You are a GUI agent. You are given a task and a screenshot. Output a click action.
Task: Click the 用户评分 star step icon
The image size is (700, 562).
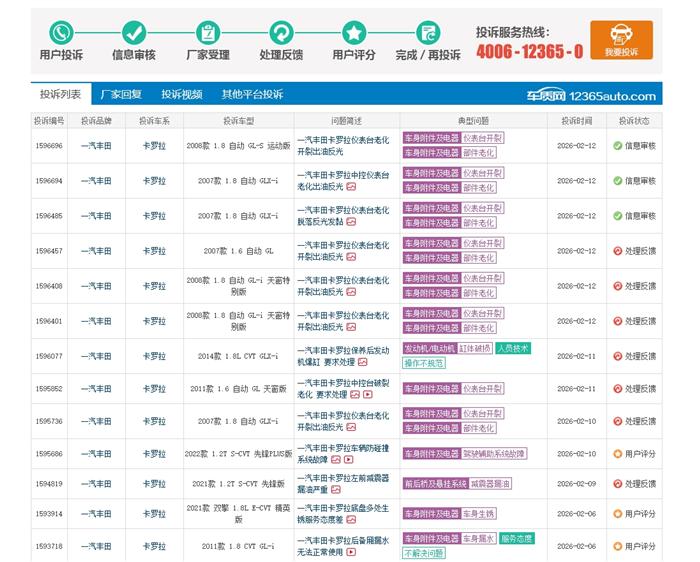pyautogui.click(x=355, y=31)
